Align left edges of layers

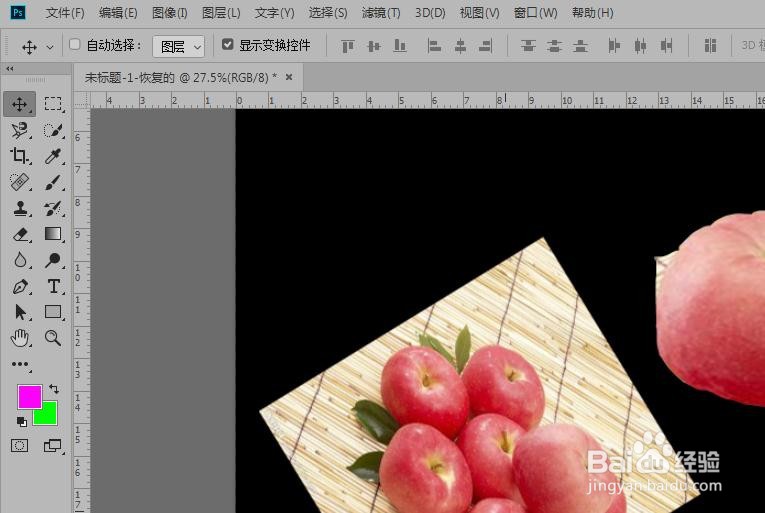click(x=434, y=46)
